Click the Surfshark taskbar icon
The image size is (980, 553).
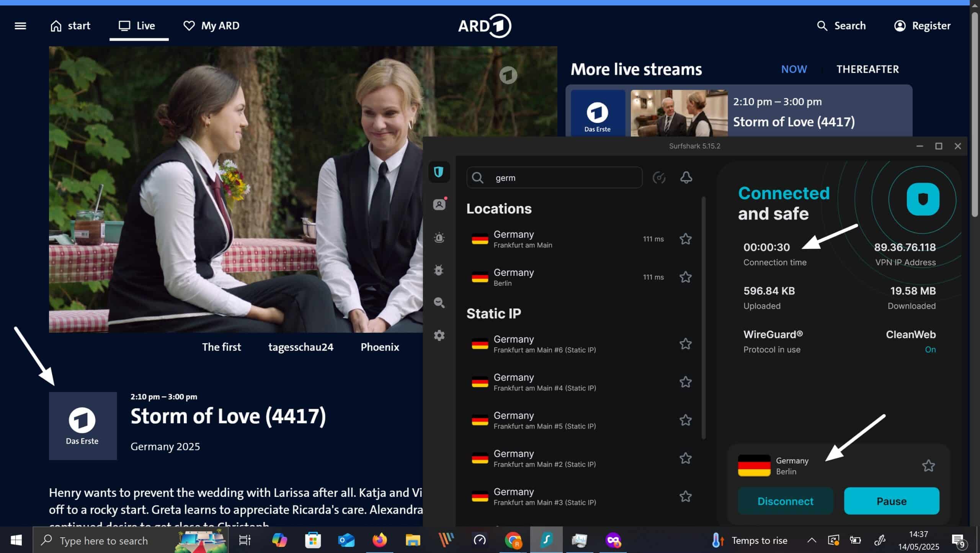coord(546,540)
